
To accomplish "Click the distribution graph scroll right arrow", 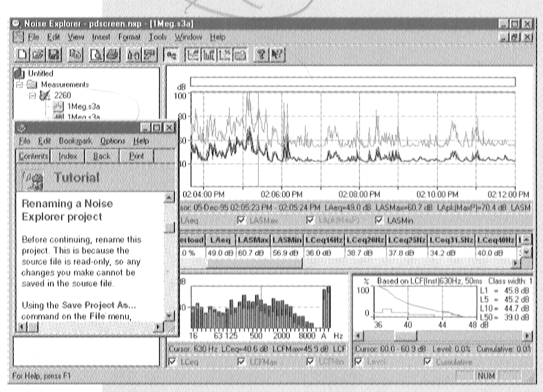I will coord(527,336).
